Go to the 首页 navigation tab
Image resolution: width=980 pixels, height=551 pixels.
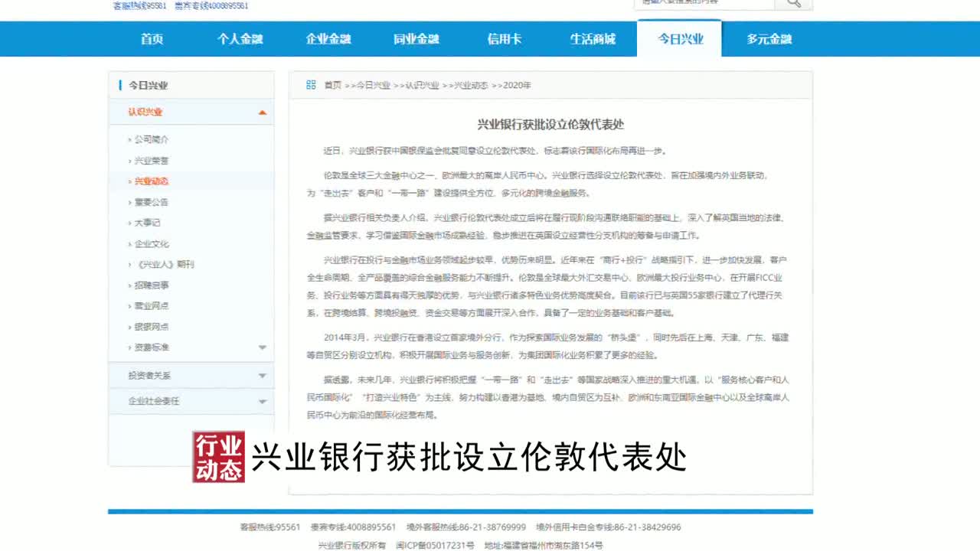(152, 39)
